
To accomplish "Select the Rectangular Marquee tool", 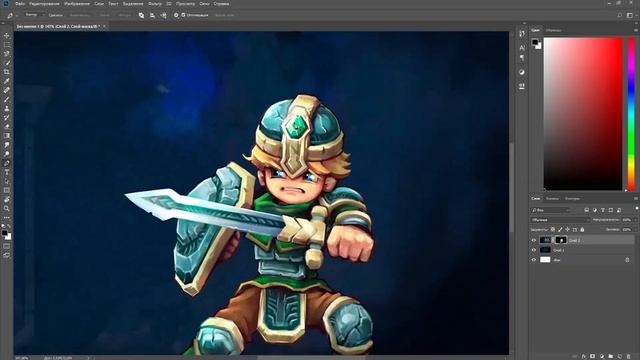I will click(x=7, y=44).
